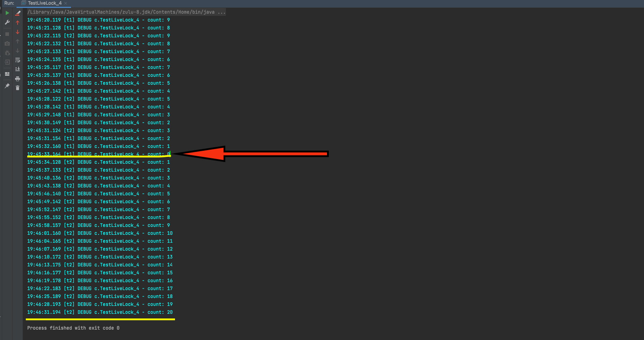Clear console output with the trash icon
This screenshot has height=340, width=644.
pos(18,88)
